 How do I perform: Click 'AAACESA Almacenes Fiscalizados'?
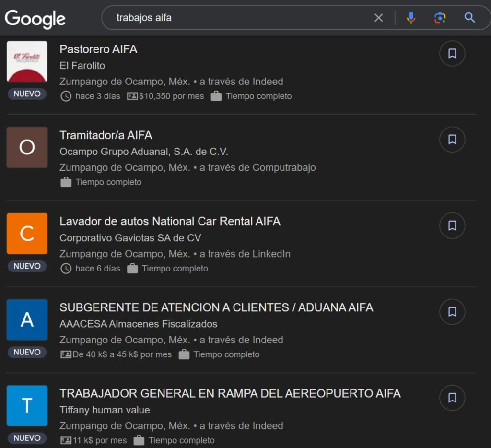pos(139,324)
